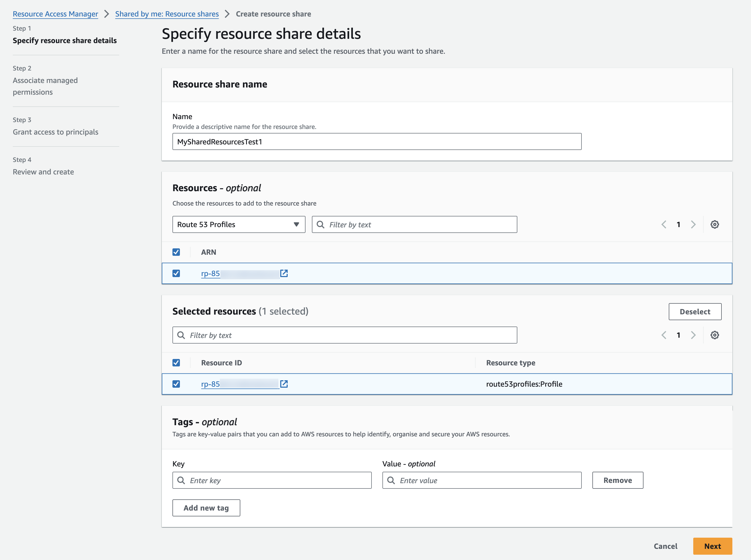751x560 pixels.
Task: Toggle the ARN header select-all checkbox
Action: point(176,252)
